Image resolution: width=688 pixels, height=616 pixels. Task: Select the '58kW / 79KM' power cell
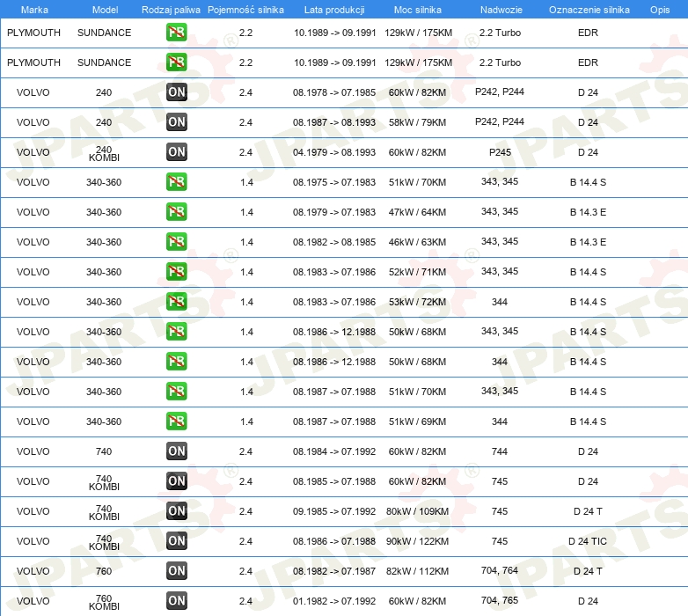coord(417,122)
